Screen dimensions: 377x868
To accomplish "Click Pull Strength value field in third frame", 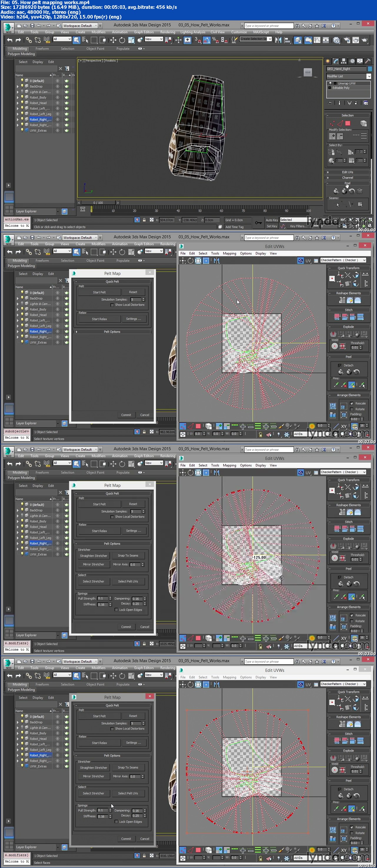I will coord(103,598).
